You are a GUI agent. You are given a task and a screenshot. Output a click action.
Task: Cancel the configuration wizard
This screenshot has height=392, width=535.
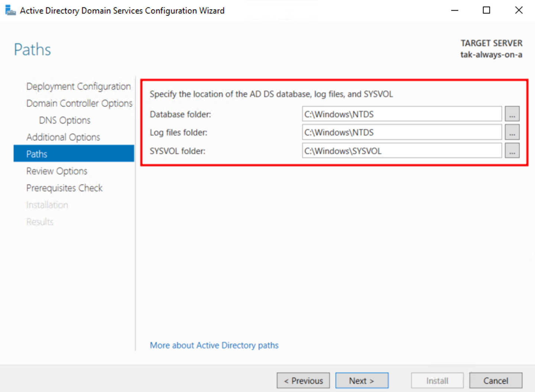pos(496,380)
